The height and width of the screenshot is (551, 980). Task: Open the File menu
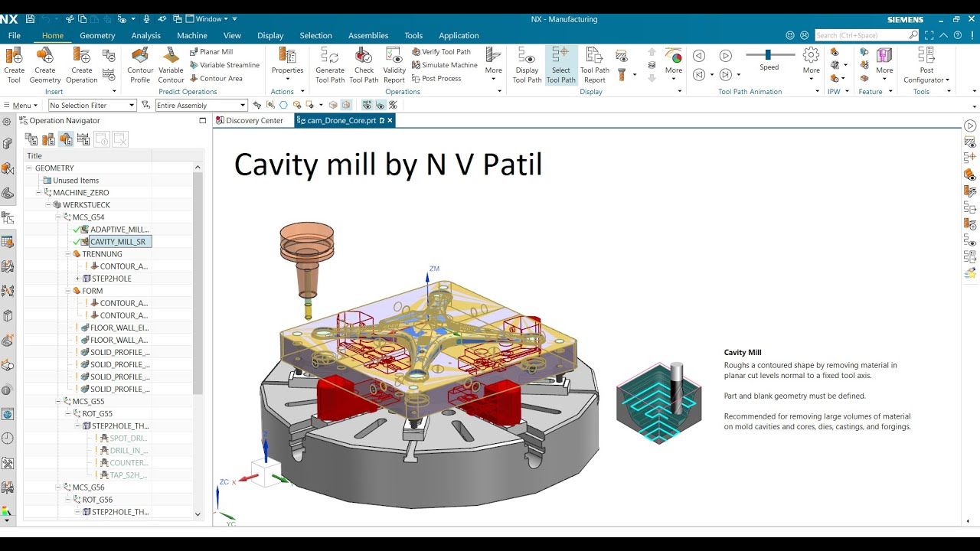[15, 35]
